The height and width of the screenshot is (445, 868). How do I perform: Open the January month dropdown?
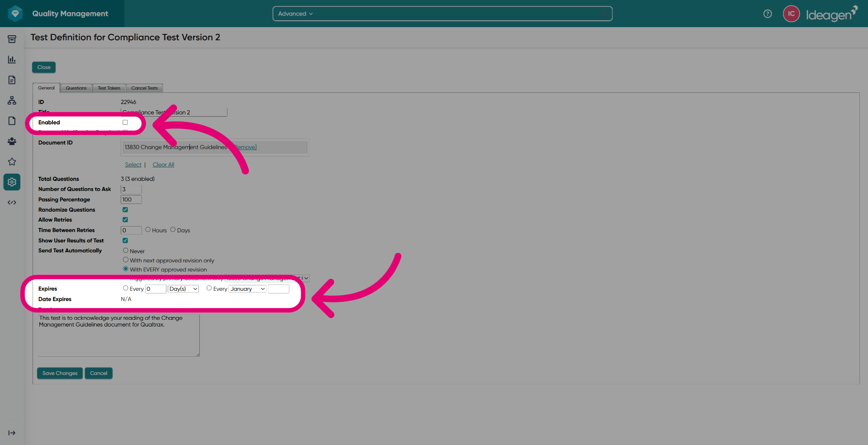(x=248, y=289)
